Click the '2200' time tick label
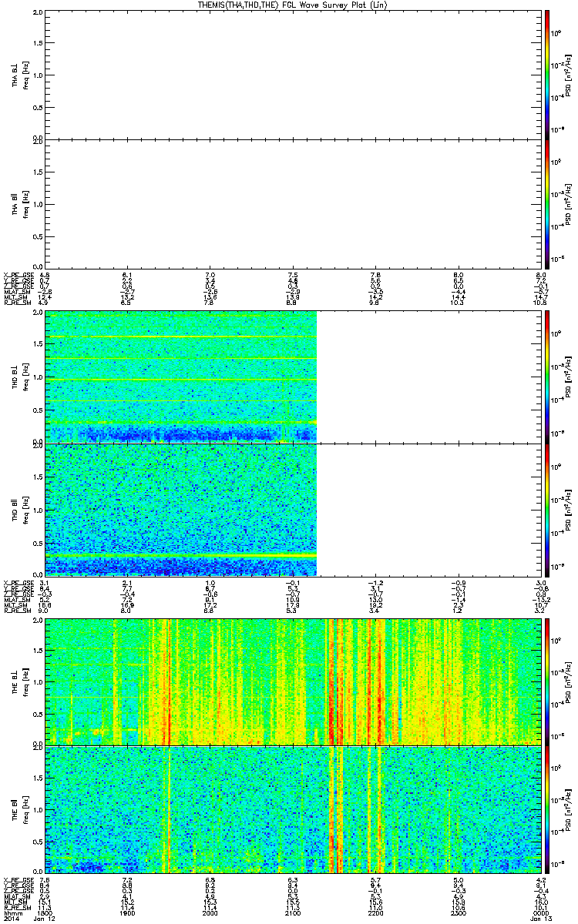This screenshot has width=578, height=924. coord(375,912)
